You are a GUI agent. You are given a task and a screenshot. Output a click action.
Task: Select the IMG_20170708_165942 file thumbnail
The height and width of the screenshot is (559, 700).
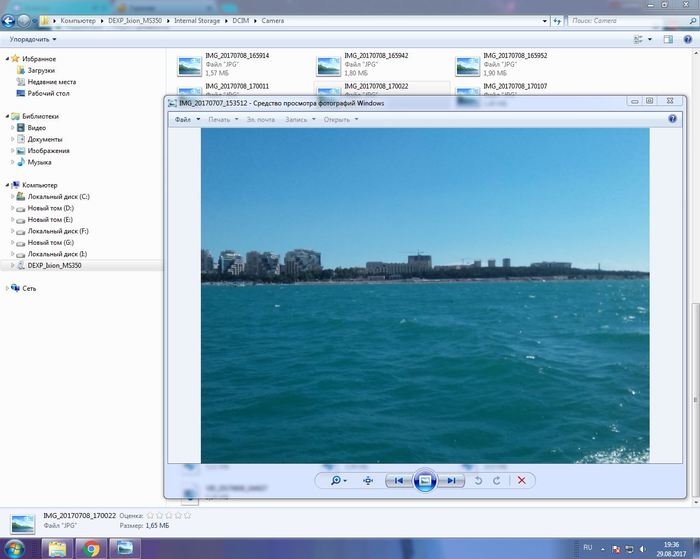[x=330, y=65]
